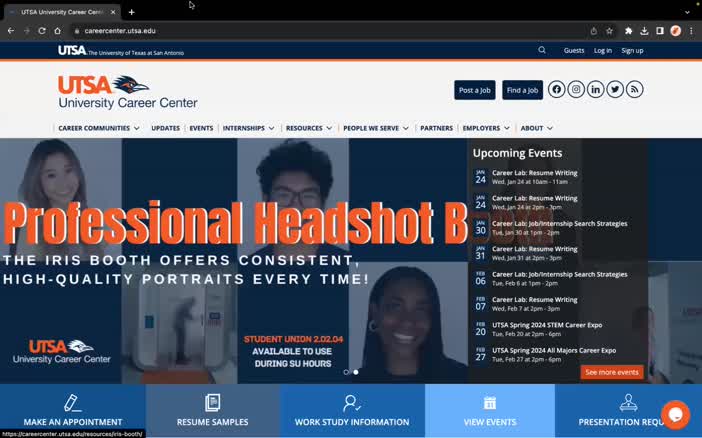
Task: Click Resume Samples label
Action: (212, 422)
